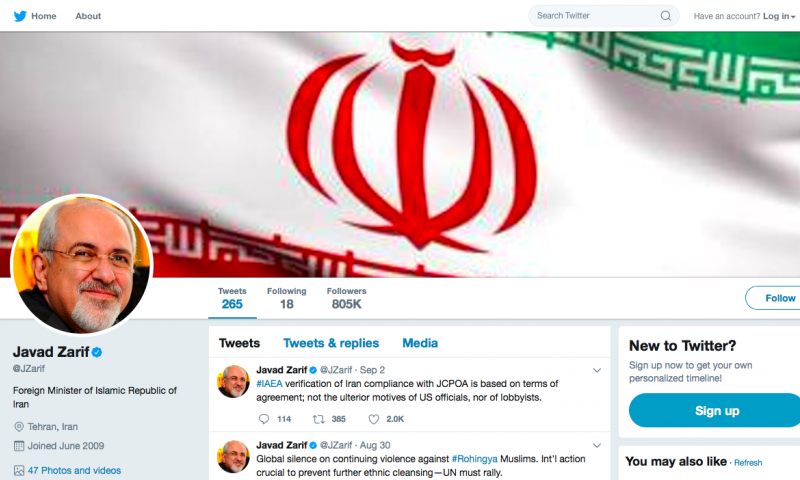Image resolution: width=800 pixels, height=480 pixels.
Task: Click the Tehran, Iran location pin icon
Action: (19, 426)
